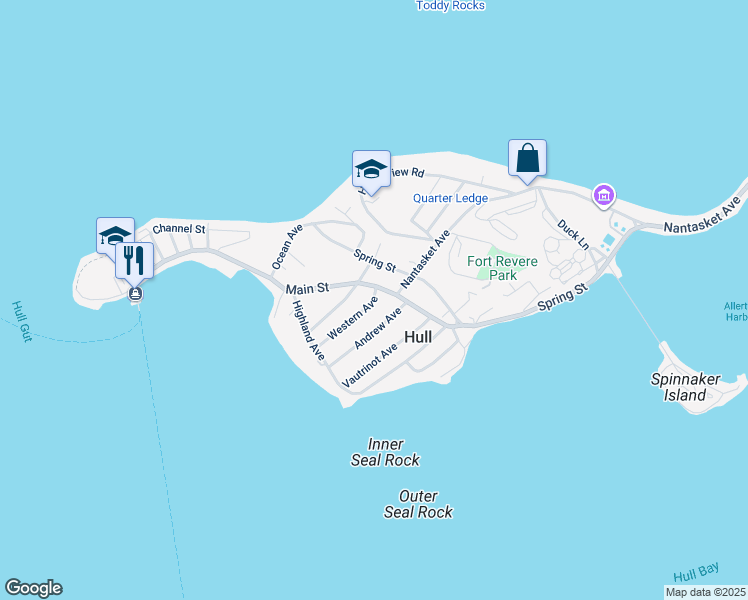Click the Hull Bay water label
Viewport: 748px width, 600px height.
pyautogui.click(x=696, y=572)
